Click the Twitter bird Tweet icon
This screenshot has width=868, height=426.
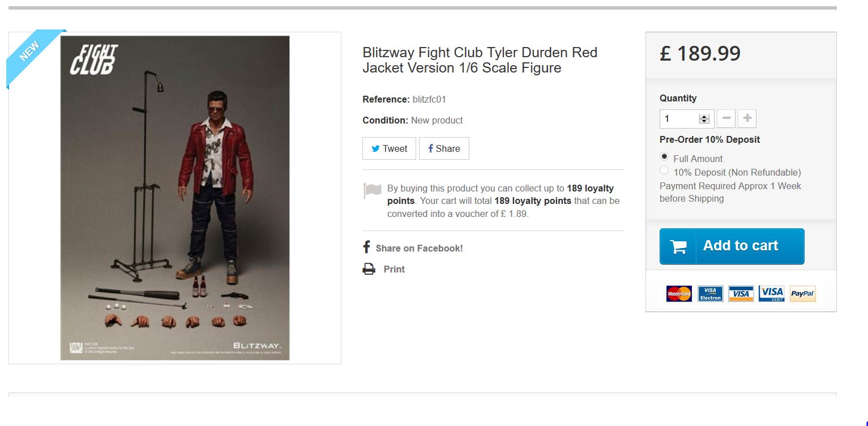pyautogui.click(x=375, y=149)
